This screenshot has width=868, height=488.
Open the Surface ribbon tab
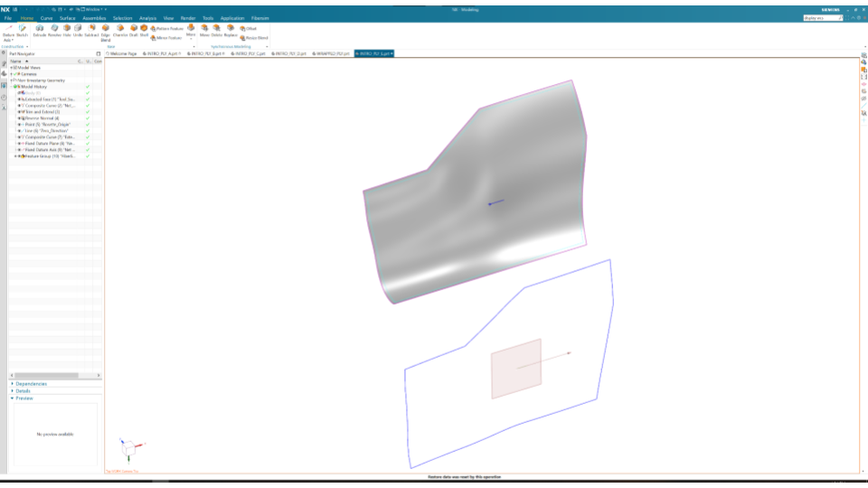click(68, 18)
